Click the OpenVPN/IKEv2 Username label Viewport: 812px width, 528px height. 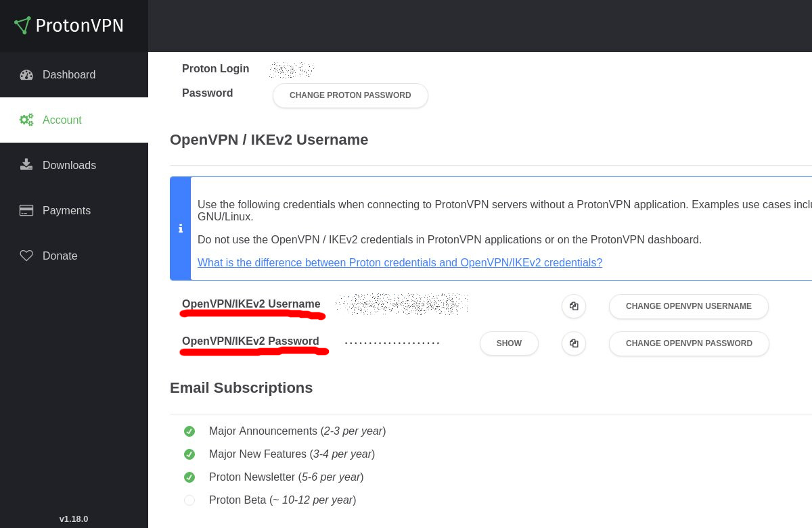[251, 304]
